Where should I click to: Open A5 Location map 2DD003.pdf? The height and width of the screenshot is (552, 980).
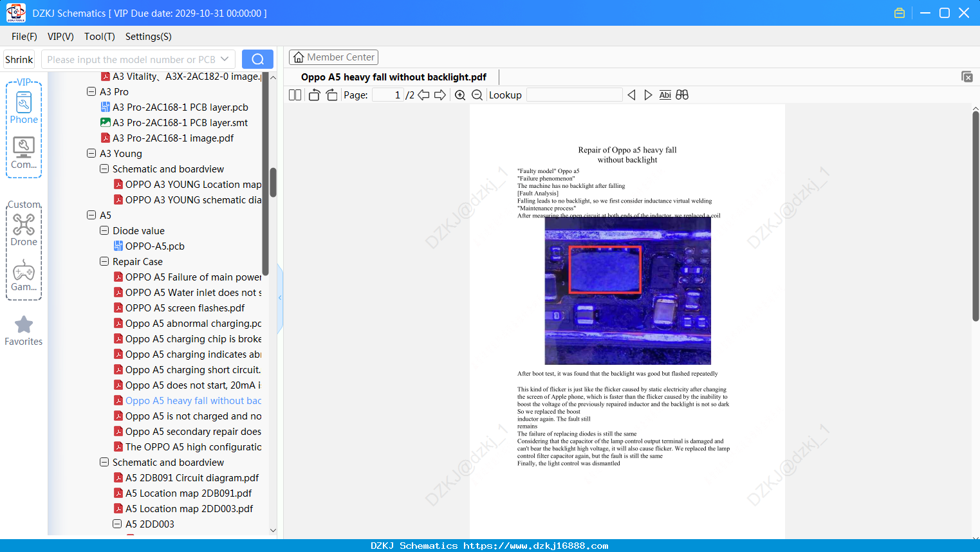pos(183,508)
